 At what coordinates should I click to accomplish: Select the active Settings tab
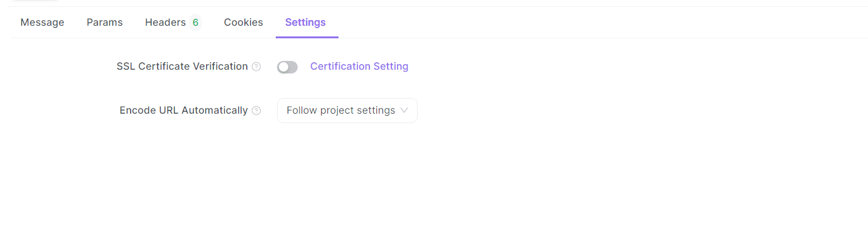point(305,23)
